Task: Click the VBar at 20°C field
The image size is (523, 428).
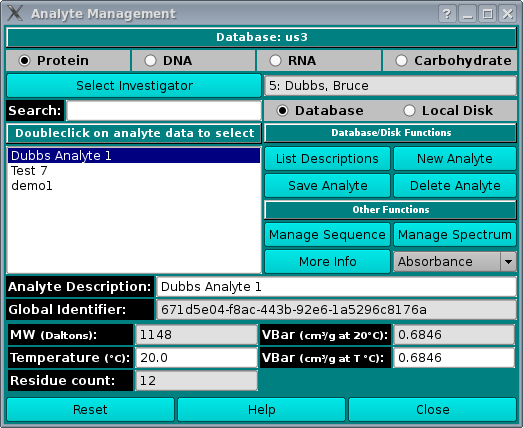Action: coord(454,335)
